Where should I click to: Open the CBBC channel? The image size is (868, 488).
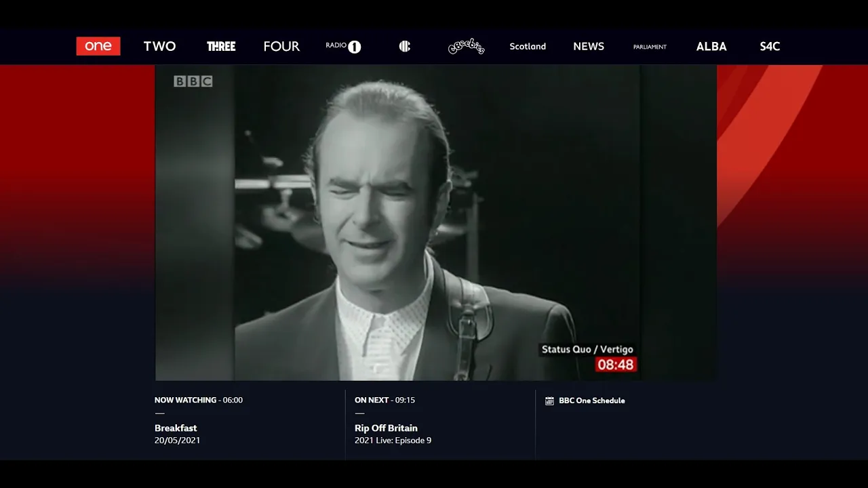405,46
